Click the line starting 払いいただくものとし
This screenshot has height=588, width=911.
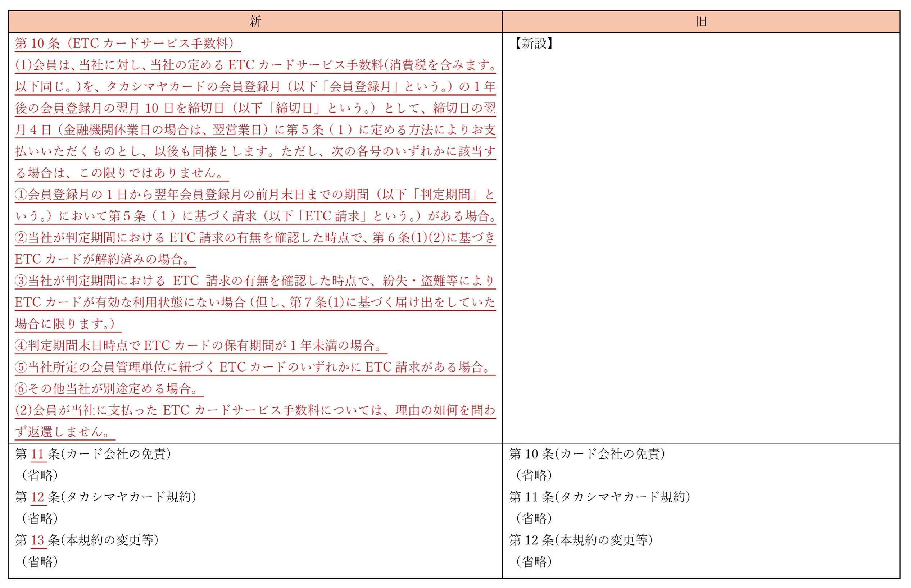(255, 151)
